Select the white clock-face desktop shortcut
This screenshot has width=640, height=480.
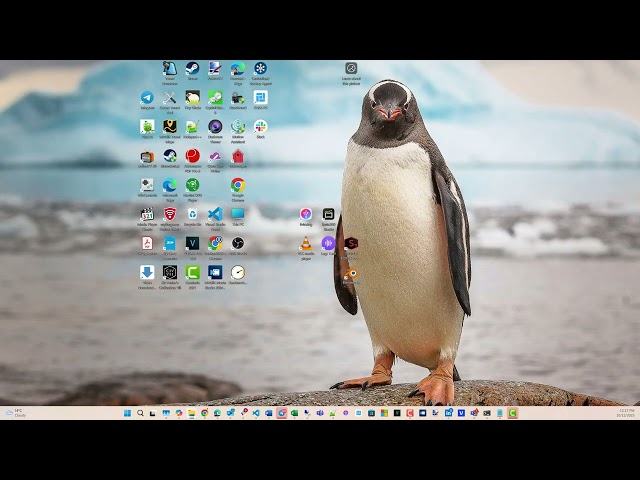point(238,272)
